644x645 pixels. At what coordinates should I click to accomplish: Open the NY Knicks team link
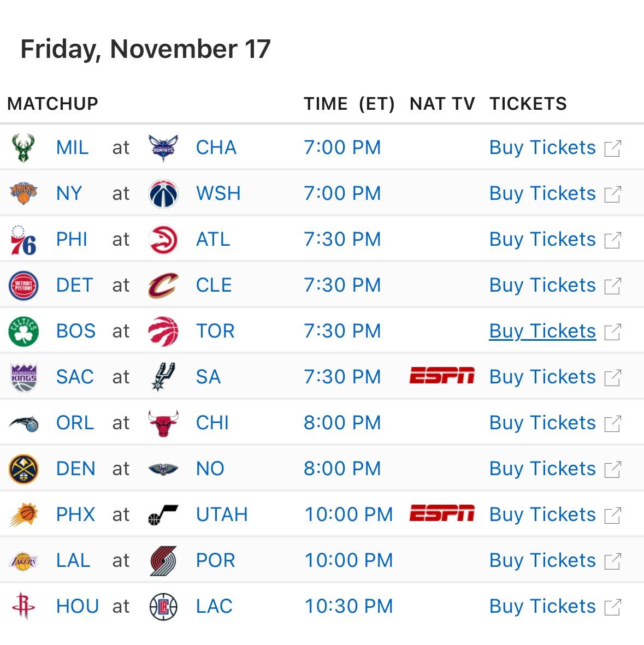(69, 194)
